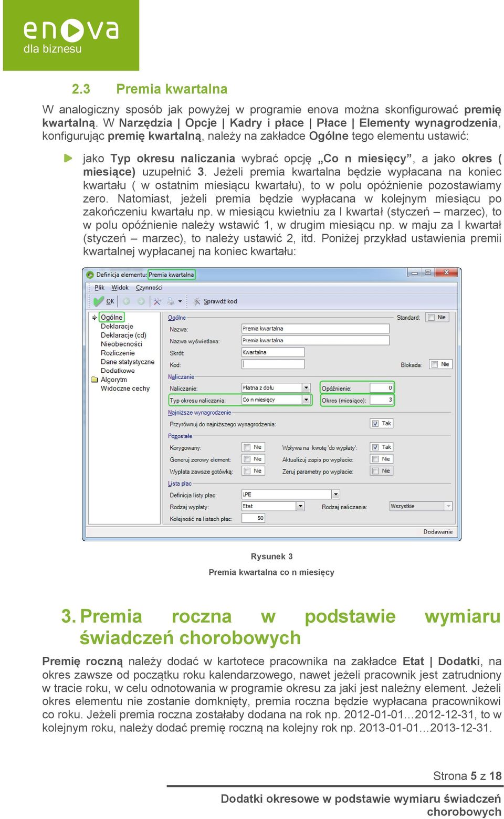Image resolution: width=504 pixels, height=819 pixels.
Task: Click the 'Rysunek 3' caption
Action: [x=271, y=556]
